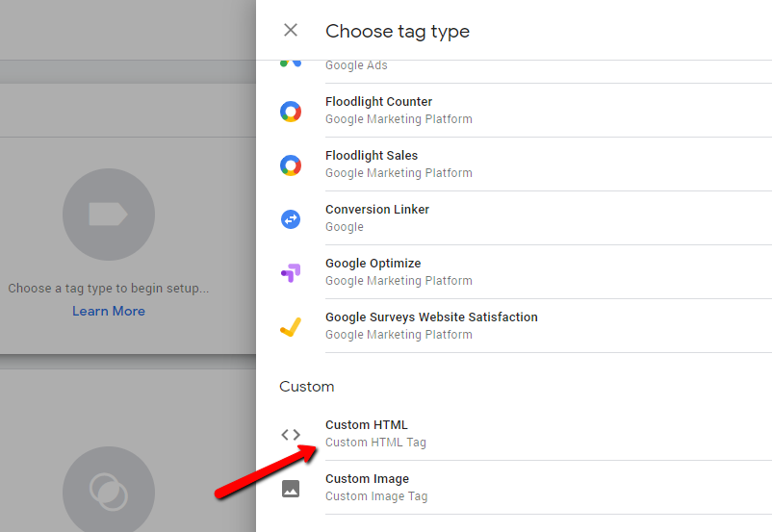Image resolution: width=772 pixels, height=532 pixels.
Task: Click the Conversion Linker icon
Action: pos(291,219)
